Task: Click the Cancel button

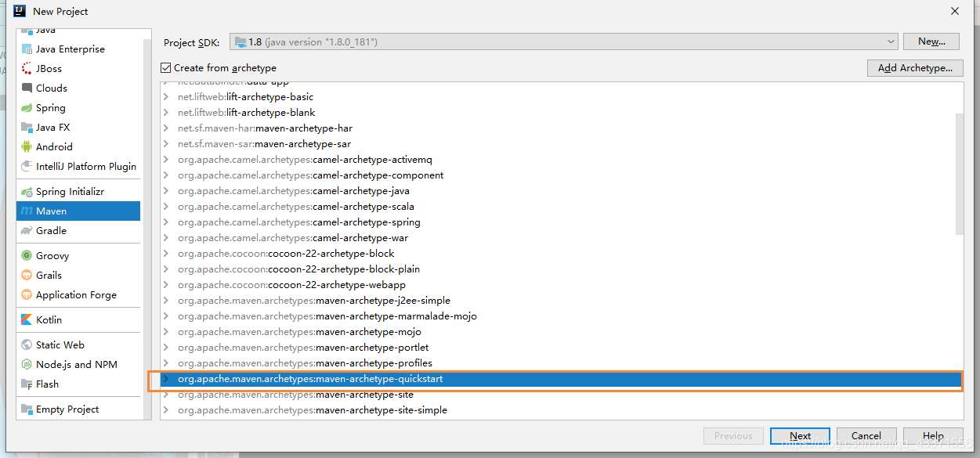Action: (866, 436)
